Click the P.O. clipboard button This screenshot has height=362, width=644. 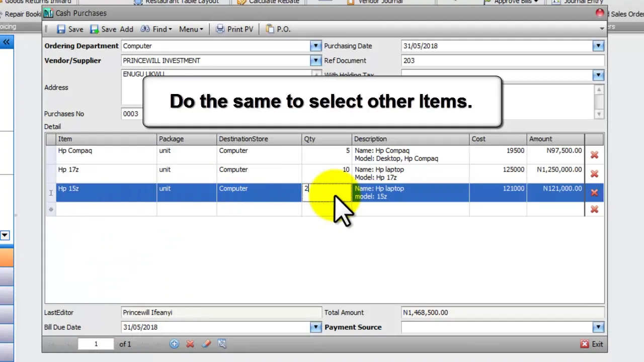click(x=278, y=29)
